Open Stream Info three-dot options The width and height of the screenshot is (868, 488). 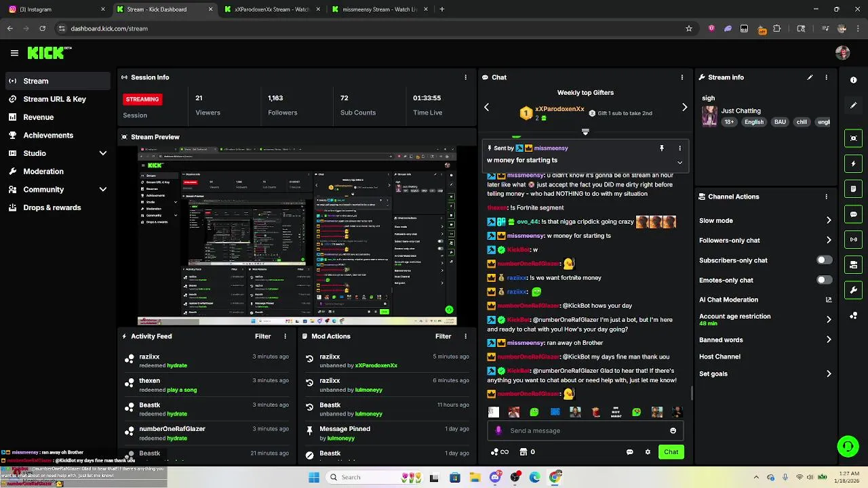point(826,77)
